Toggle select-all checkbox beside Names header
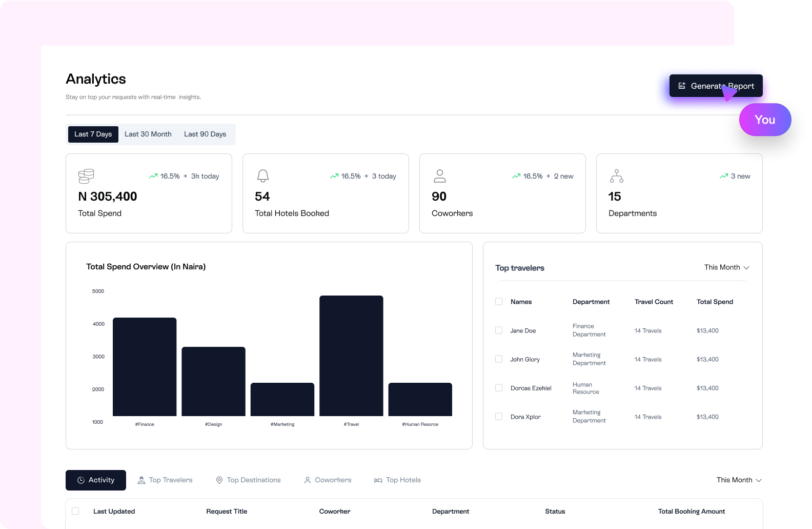The width and height of the screenshot is (812, 529). coord(499,302)
